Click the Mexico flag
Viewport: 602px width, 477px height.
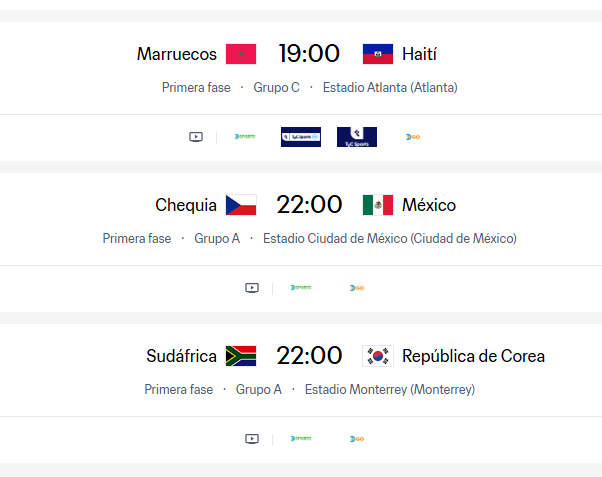378,205
